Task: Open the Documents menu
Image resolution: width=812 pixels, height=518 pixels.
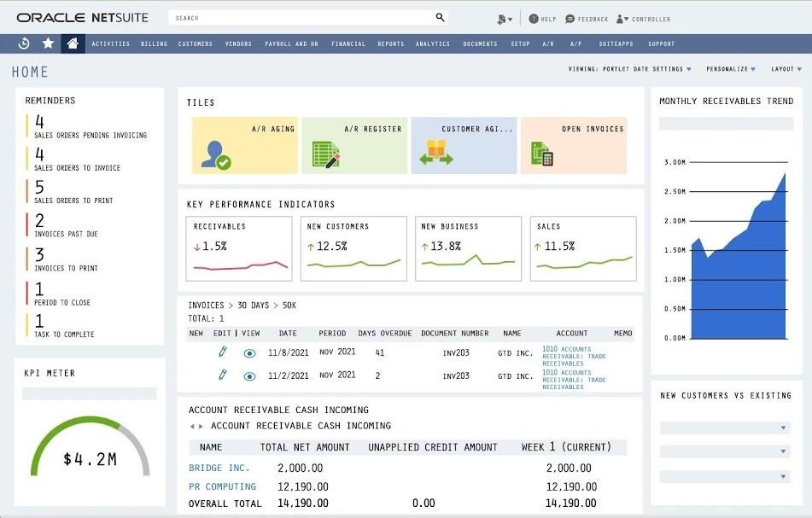Action: [x=480, y=44]
